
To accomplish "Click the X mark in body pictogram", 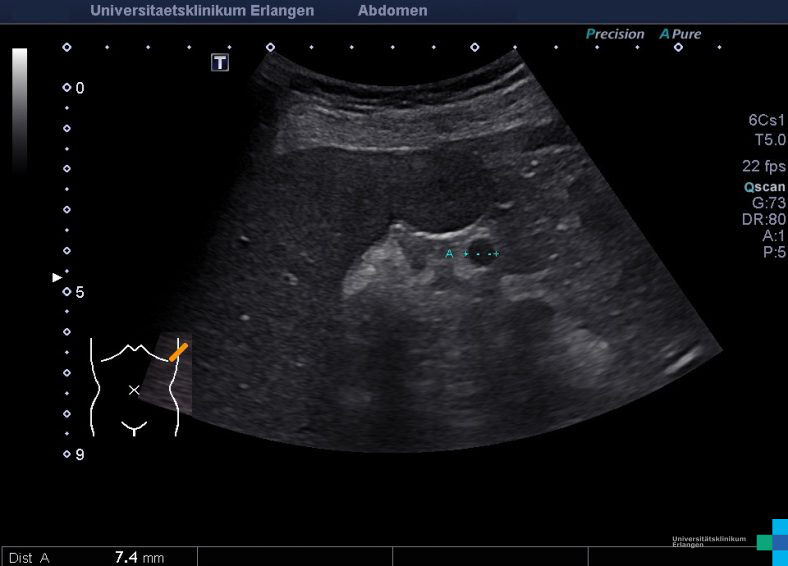I will 134,390.
